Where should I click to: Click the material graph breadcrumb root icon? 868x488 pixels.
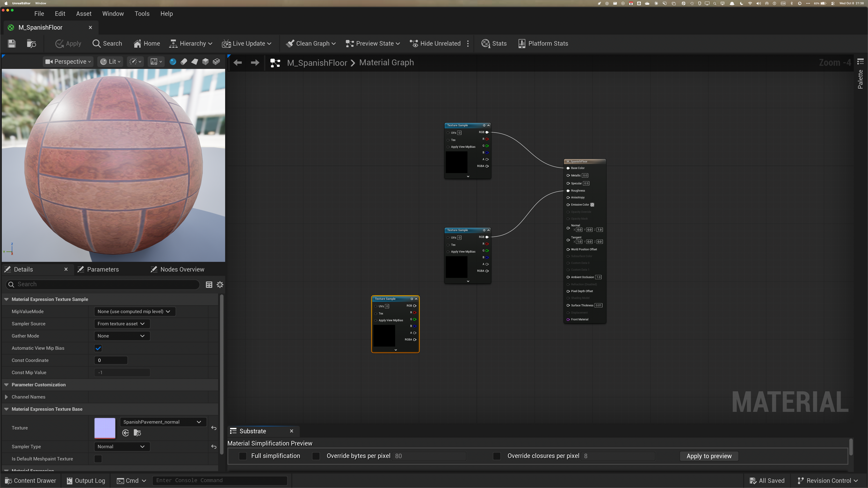click(x=275, y=63)
